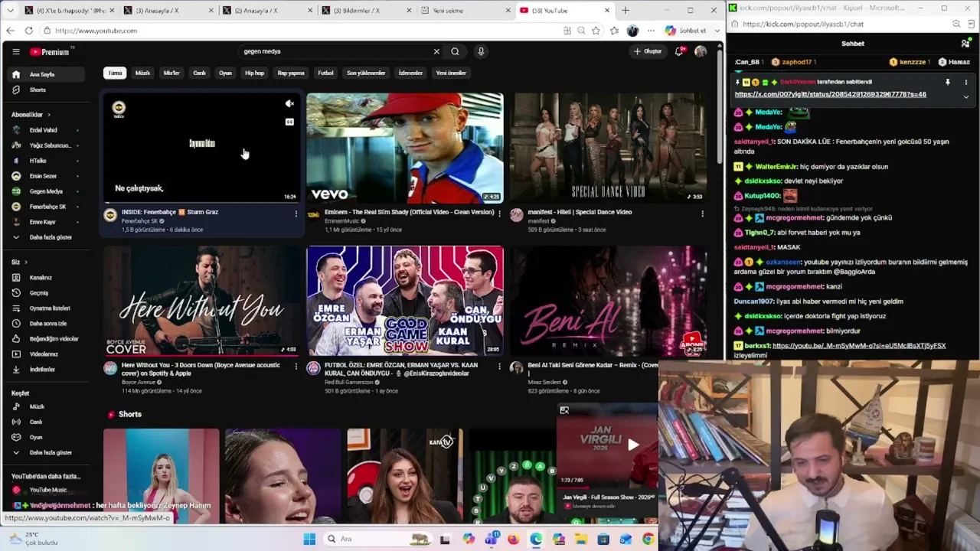The width and height of the screenshot is (980, 551).
Task: Open Keşfet Müzik in sidebar
Action: (44, 406)
